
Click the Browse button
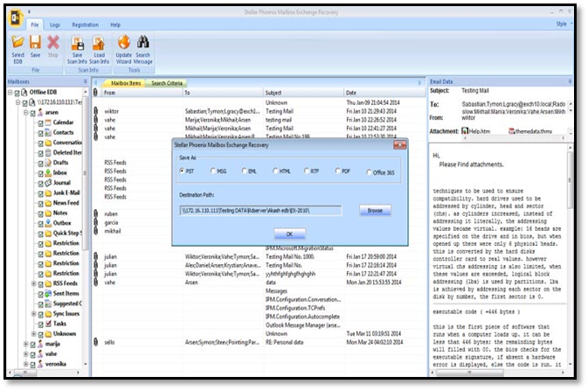[x=375, y=210]
